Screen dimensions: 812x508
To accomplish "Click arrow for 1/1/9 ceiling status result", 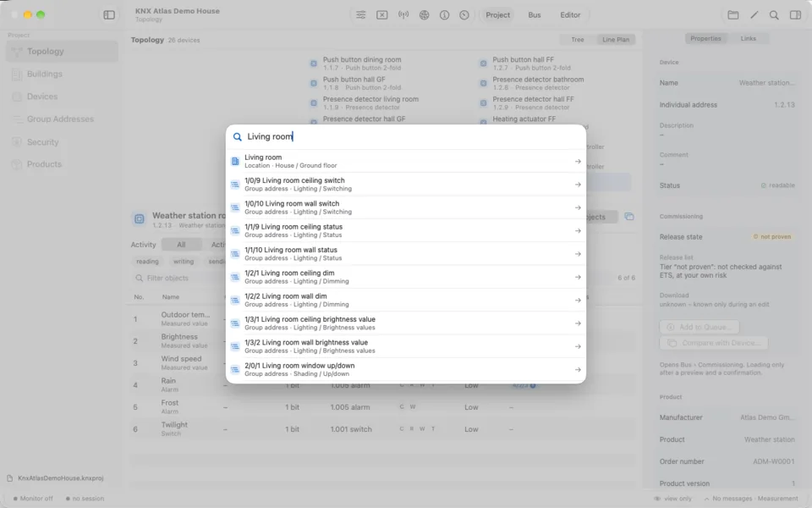I will (x=578, y=230).
